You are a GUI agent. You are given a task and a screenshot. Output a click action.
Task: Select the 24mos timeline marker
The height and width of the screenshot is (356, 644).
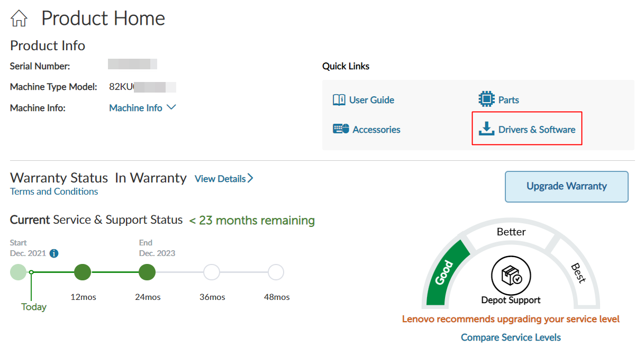(147, 272)
